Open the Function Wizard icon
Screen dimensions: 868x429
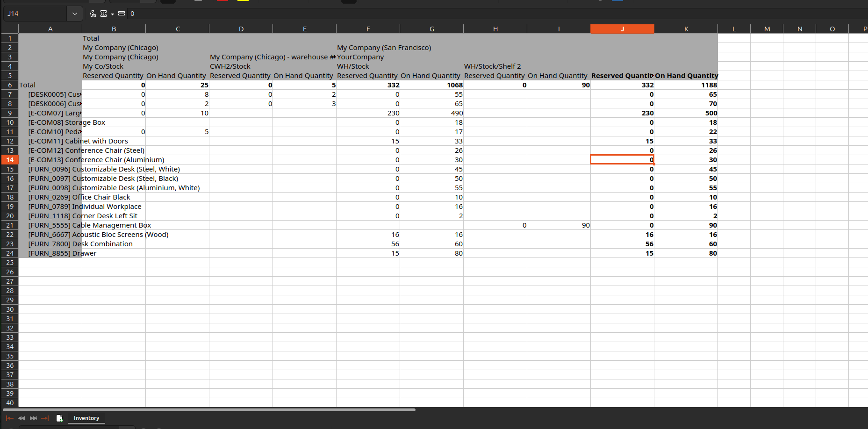(x=93, y=14)
